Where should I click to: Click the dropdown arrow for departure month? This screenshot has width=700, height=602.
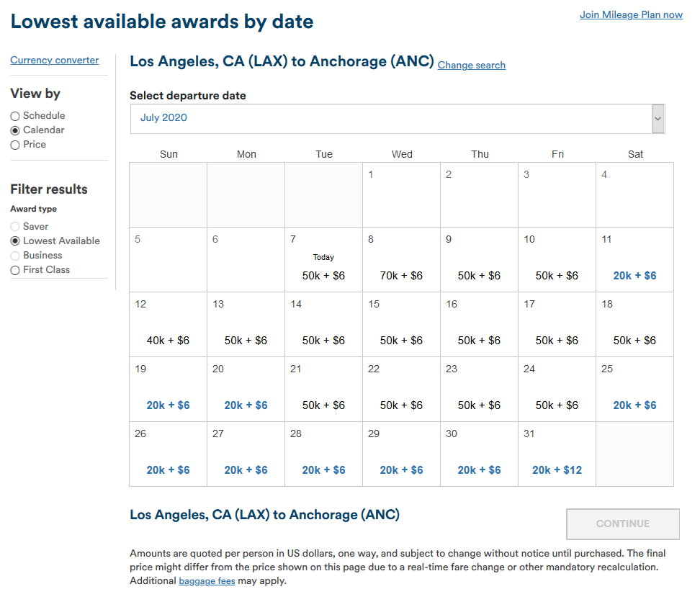[x=658, y=119]
